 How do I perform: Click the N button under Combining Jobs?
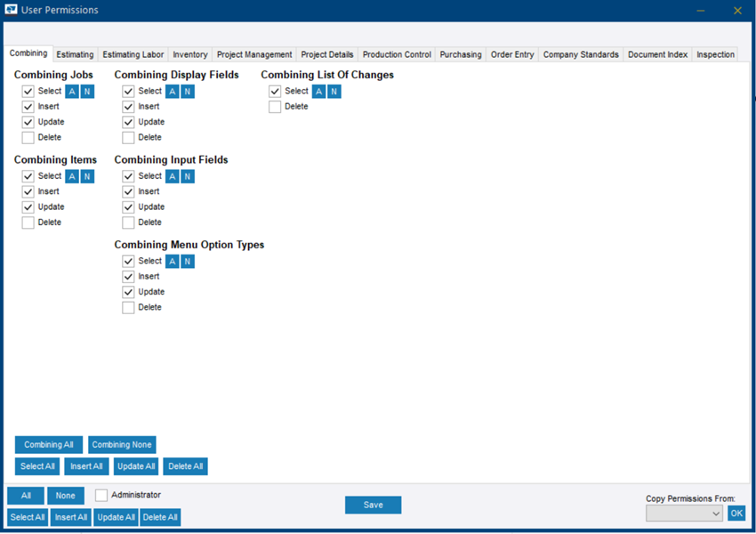(87, 91)
